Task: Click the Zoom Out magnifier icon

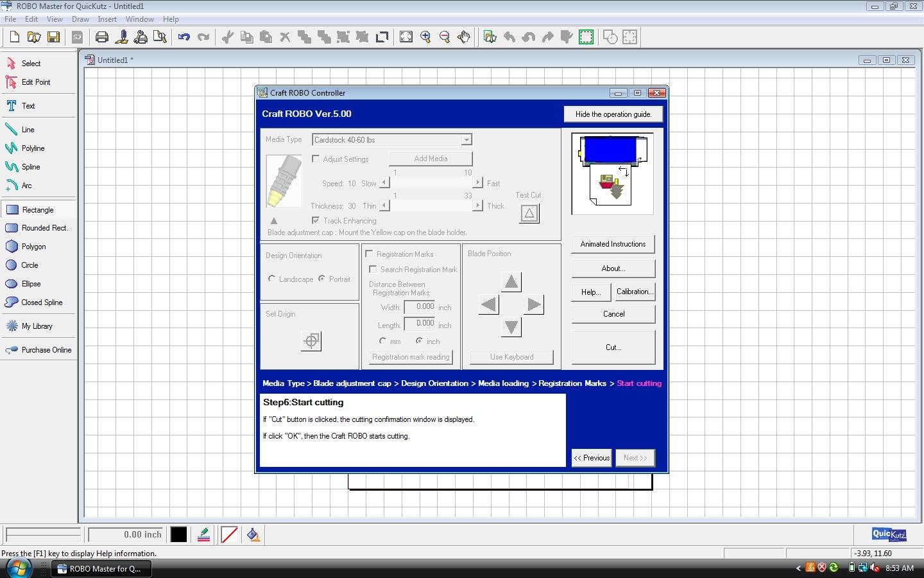Action: point(445,37)
